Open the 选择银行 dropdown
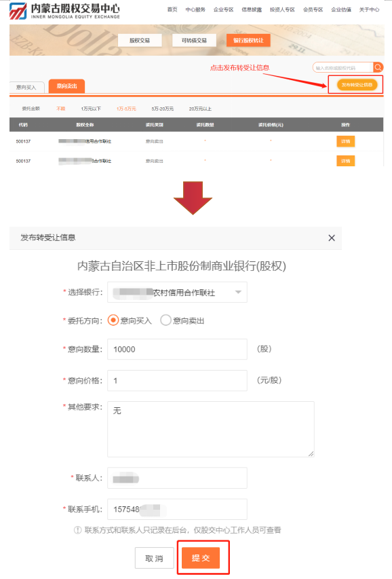 (177, 293)
